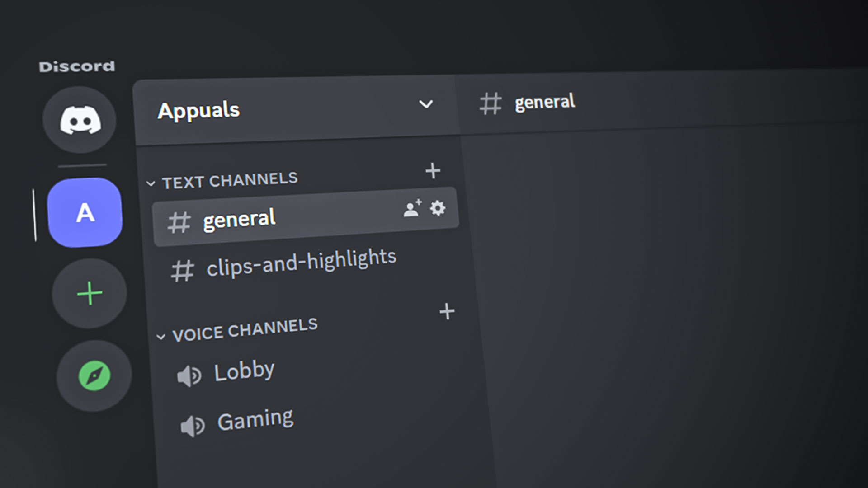The image size is (868, 488).
Task: Open channel settings gear for general
Action: (x=436, y=209)
